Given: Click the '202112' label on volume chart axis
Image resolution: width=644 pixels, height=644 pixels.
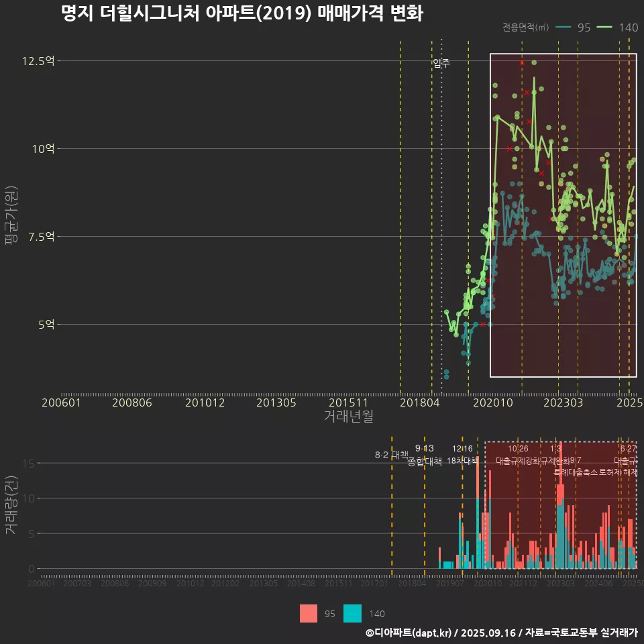Looking at the screenshot, I should (x=523, y=583).
